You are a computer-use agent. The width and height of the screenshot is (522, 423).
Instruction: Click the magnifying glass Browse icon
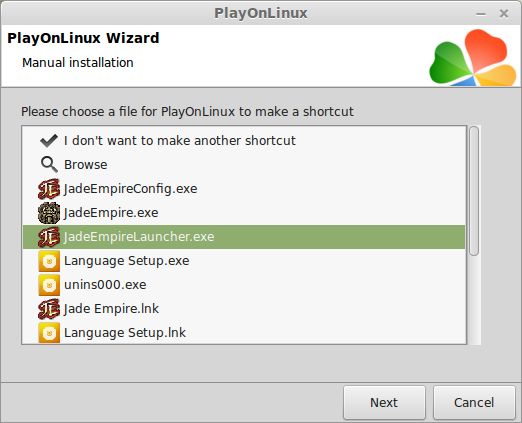pyautogui.click(x=49, y=165)
